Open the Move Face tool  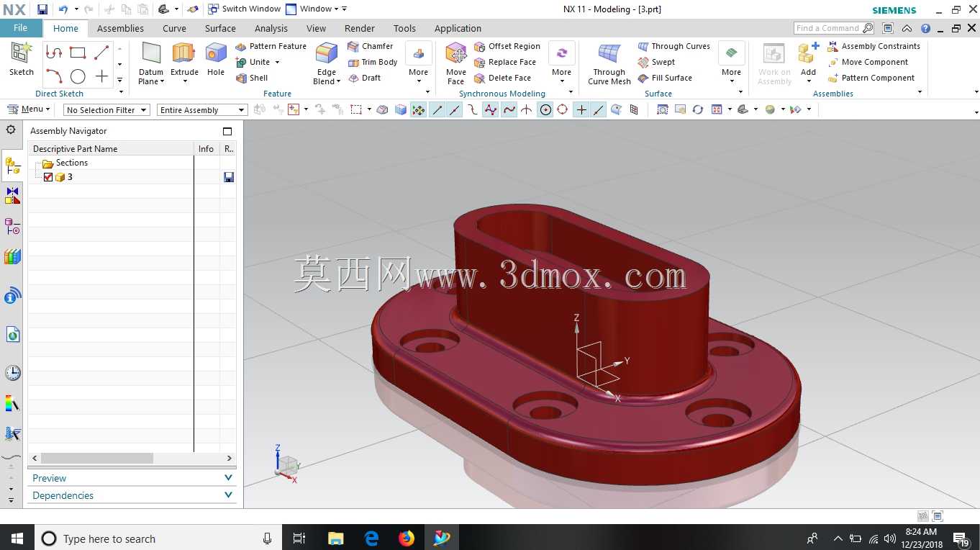[456, 63]
